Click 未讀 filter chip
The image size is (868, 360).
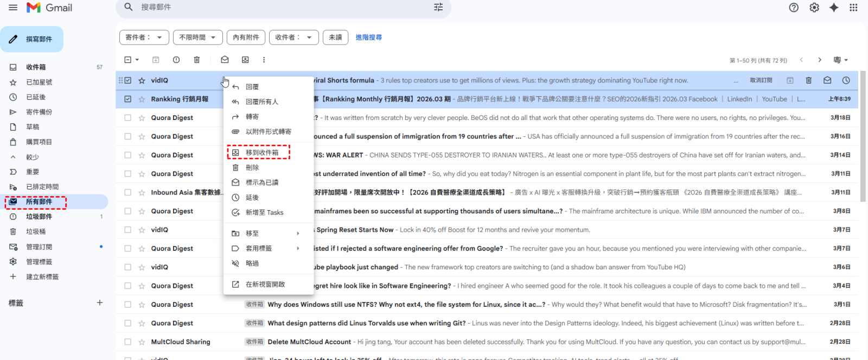336,37
